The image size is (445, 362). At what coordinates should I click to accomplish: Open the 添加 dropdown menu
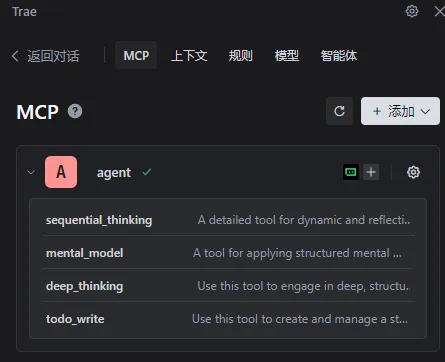[400, 111]
